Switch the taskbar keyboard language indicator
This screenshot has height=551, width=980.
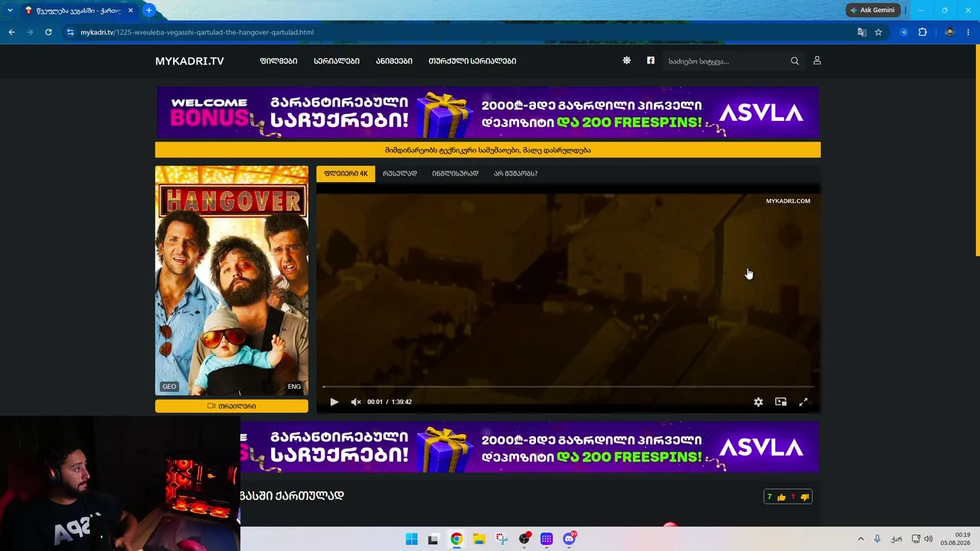coord(897,539)
